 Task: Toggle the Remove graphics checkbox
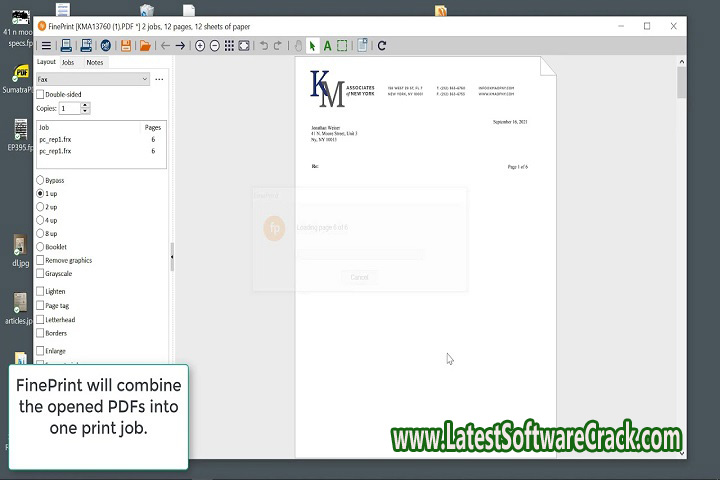point(41,260)
